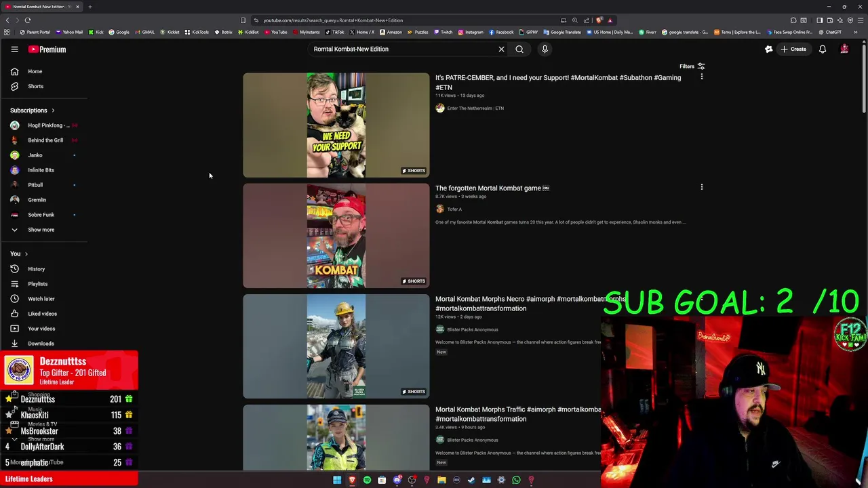Open PATRE-CEMBER short thumbnail
Screen dimensions: 868x488
tap(336, 125)
